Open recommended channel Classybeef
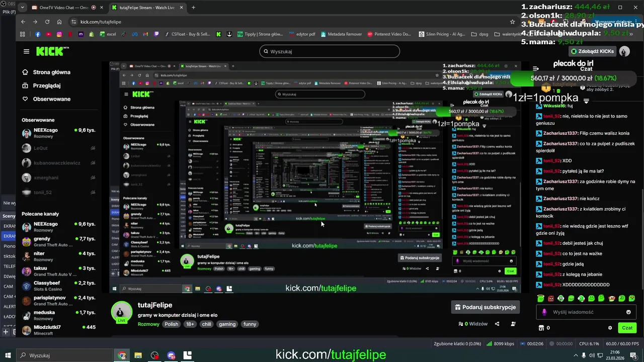Screen dimensions: 644x362 pos(58,286)
